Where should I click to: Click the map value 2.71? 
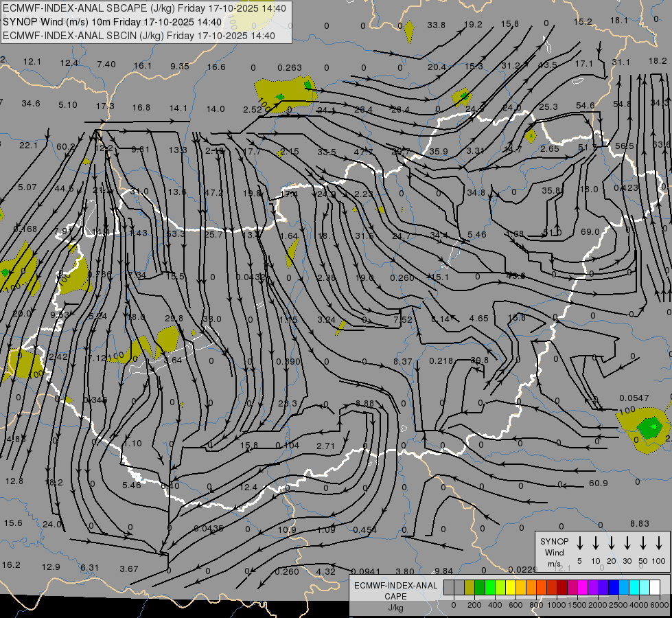click(x=325, y=446)
